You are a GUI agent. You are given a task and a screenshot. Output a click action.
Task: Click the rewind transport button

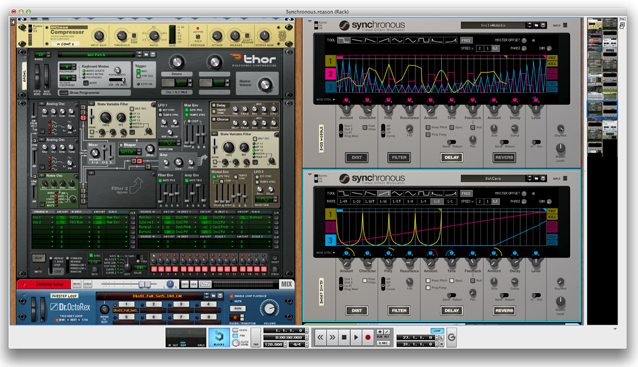click(321, 337)
